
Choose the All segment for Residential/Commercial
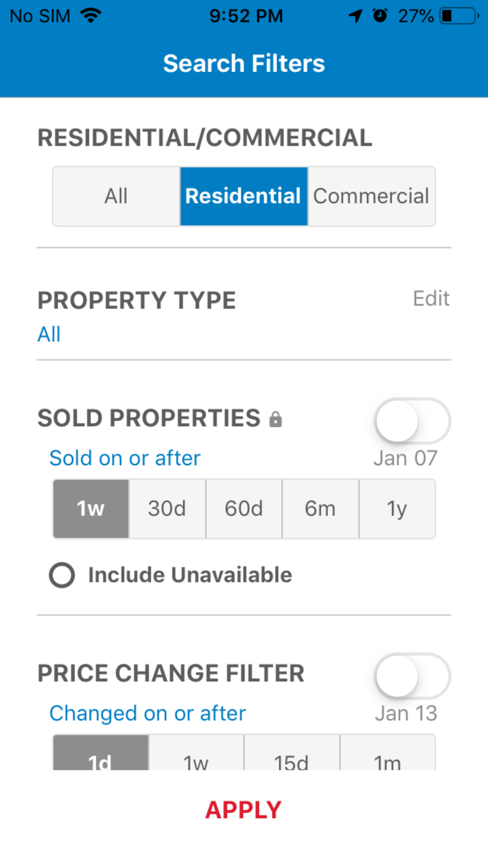[116, 196]
